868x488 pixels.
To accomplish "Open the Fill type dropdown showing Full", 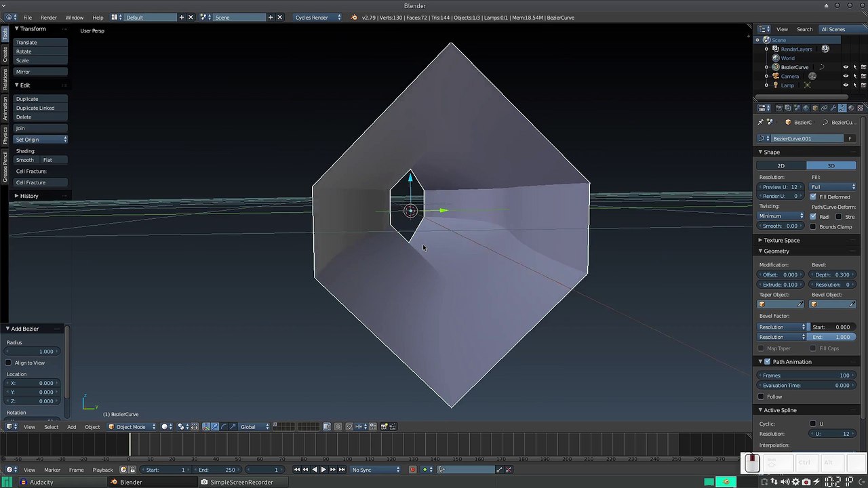I will click(x=833, y=187).
